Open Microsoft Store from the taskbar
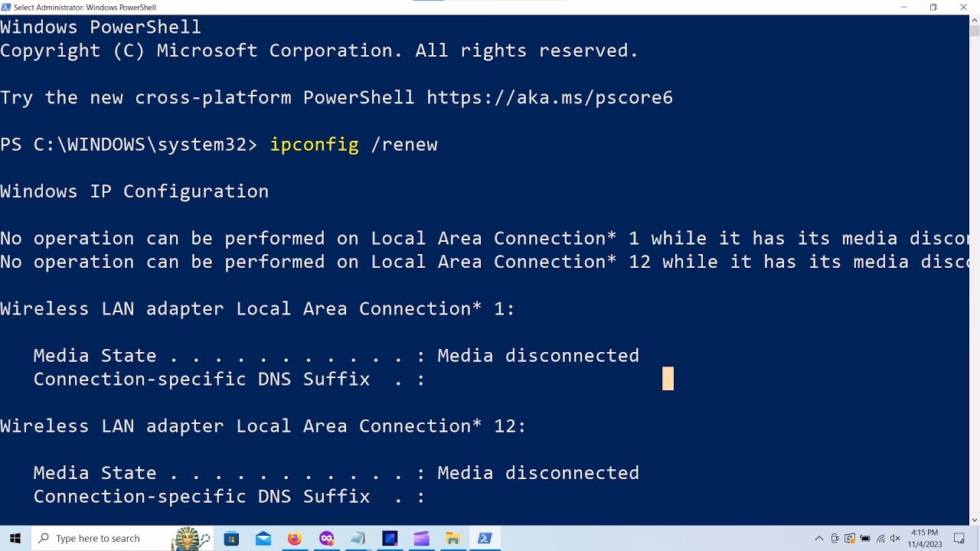The height and width of the screenshot is (551, 980). coord(231,538)
